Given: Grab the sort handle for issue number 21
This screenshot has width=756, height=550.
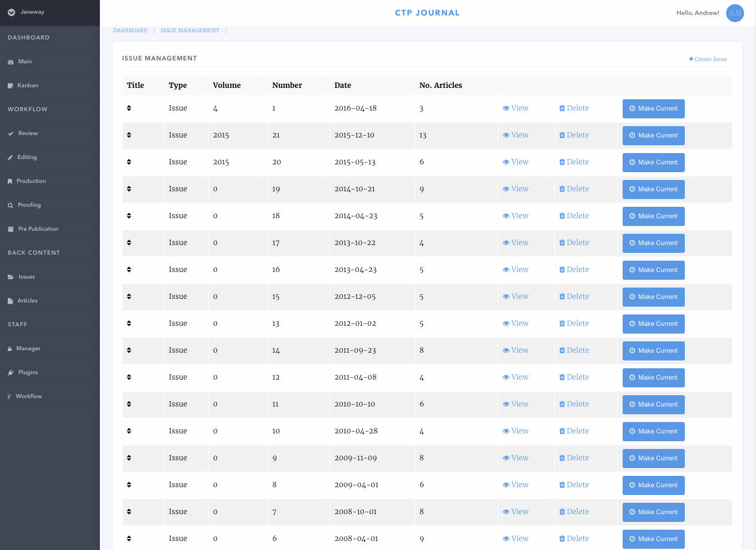Looking at the screenshot, I should click(129, 135).
